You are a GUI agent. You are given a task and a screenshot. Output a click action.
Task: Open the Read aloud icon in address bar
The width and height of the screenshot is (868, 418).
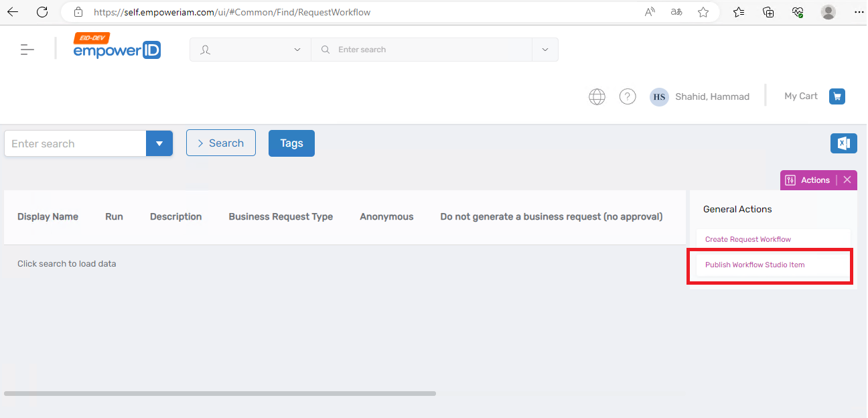650,12
